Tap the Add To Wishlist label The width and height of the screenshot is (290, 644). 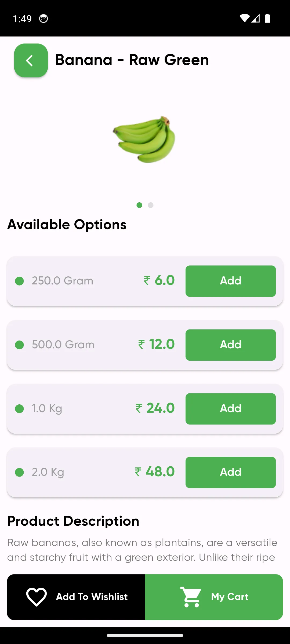[x=92, y=597]
